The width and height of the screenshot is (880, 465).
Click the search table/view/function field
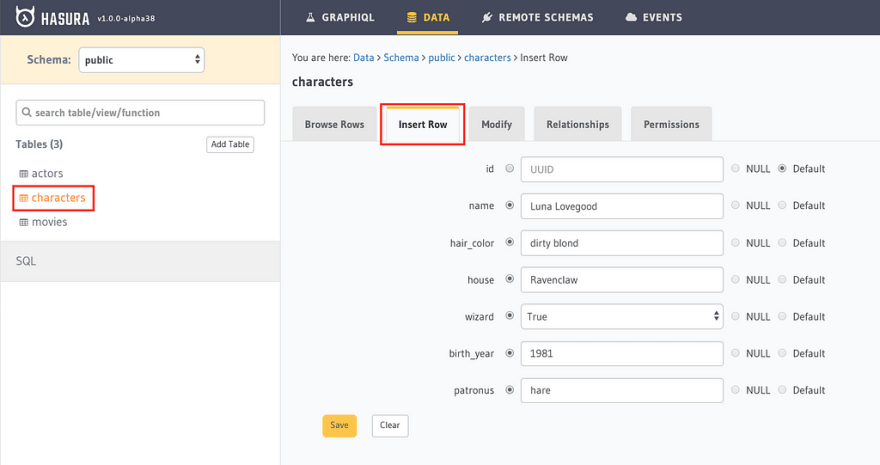pos(140,113)
